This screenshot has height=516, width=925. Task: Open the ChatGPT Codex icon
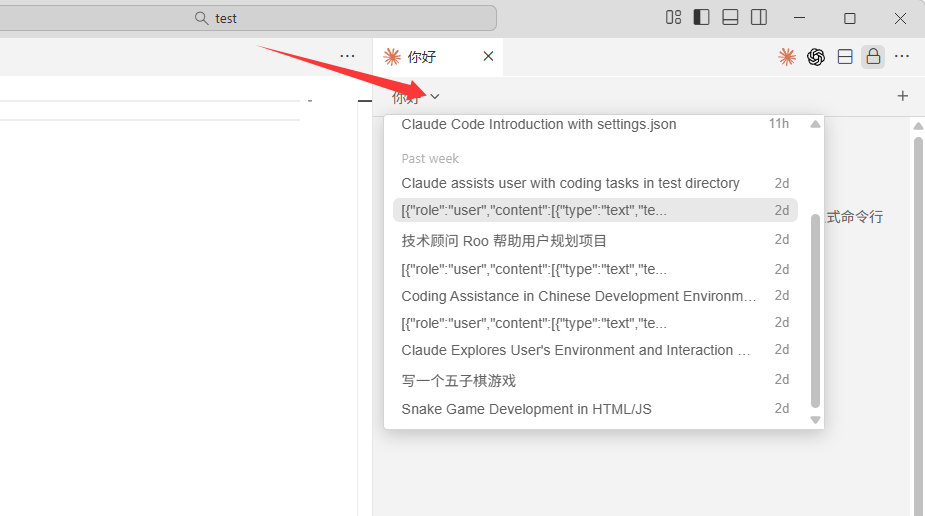pos(816,57)
